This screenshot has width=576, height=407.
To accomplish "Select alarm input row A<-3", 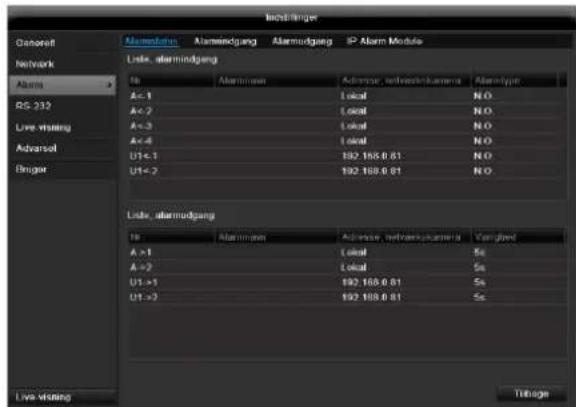I will [x=347, y=126].
